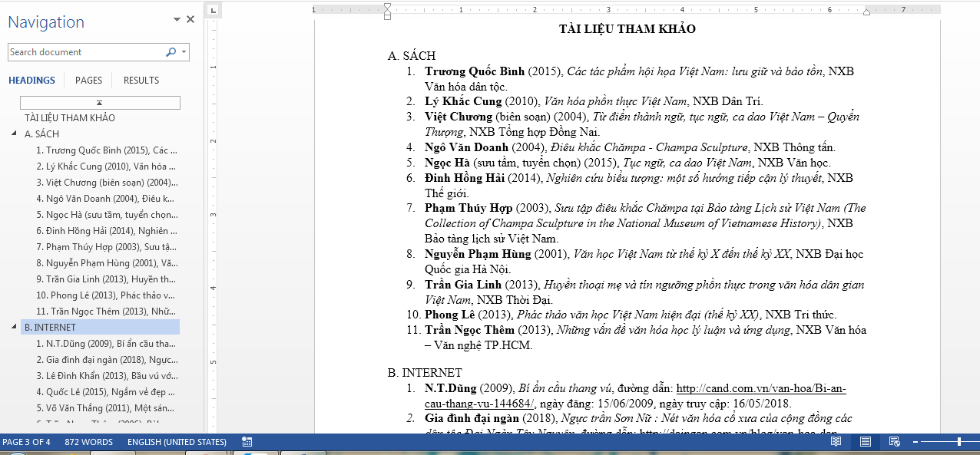
Task: Click 'Việt Chương' in document body
Action: tap(459, 117)
